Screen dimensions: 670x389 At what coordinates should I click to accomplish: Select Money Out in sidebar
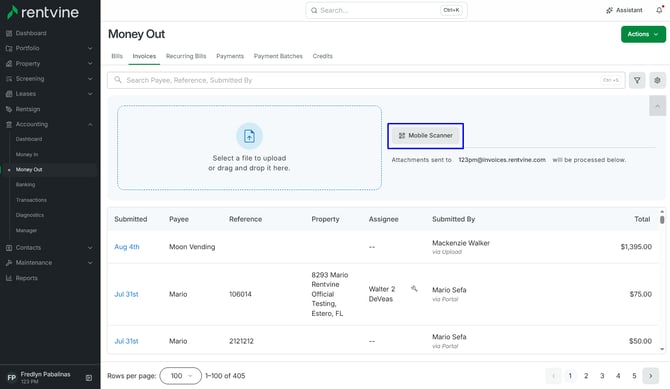pyautogui.click(x=29, y=170)
